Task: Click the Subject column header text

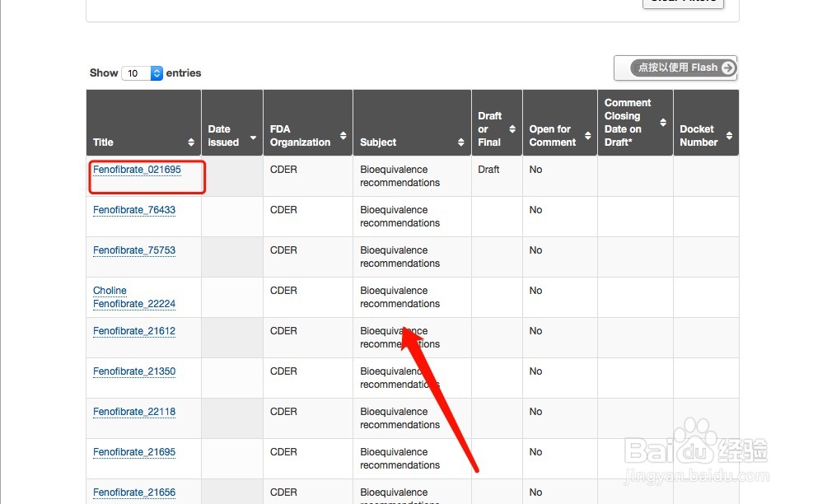Action: tap(378, 142)
